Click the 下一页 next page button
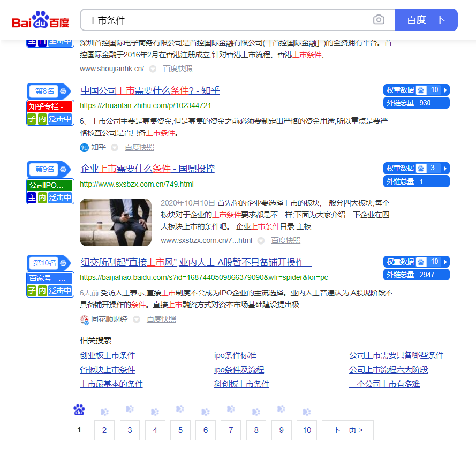476x449 pixels. tap(347, 430)
